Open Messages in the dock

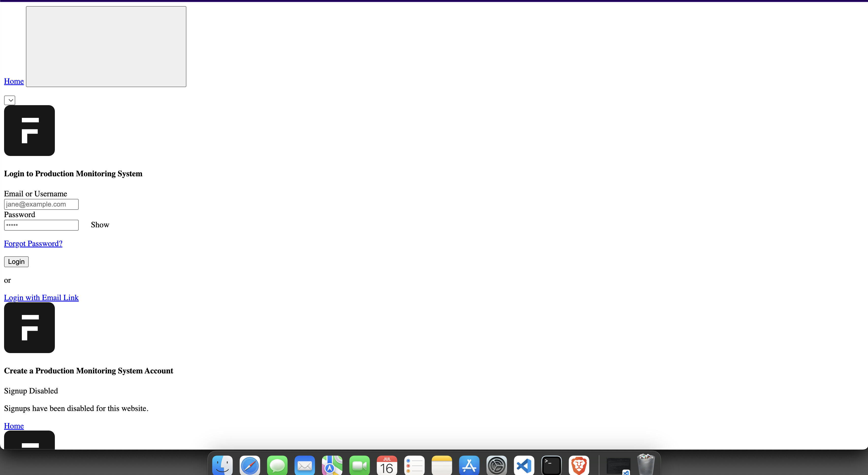coord(277,466)
